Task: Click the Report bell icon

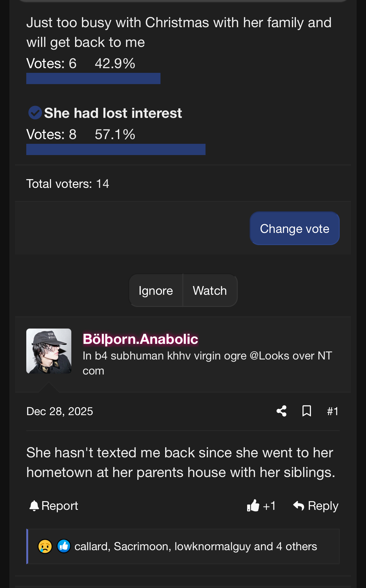Action: pos(34,505)
